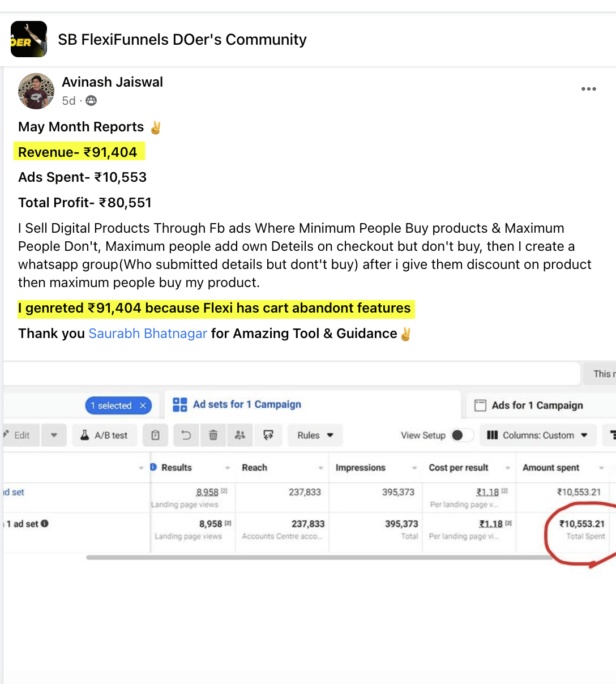Open the Columns: Custom dropdown
Image resolution: width=616 pixels, height=684 pixels.
point(537,435)
